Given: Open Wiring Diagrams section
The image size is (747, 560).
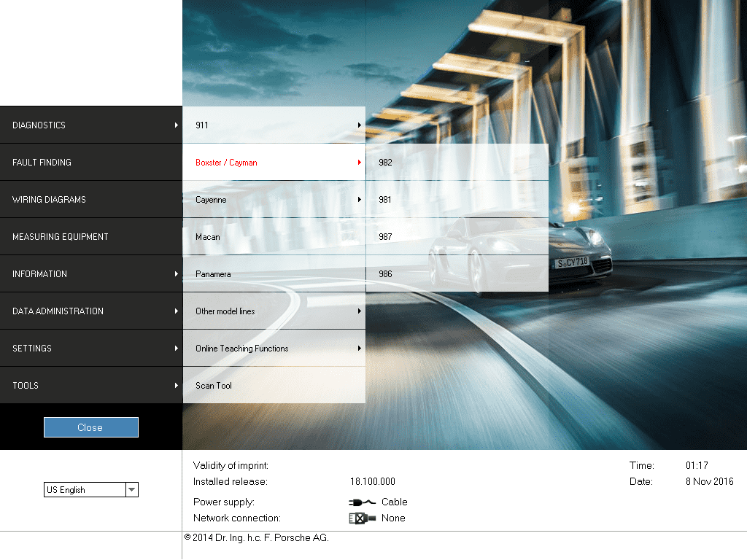Looking at the screenshot, I should click(90, 200).
